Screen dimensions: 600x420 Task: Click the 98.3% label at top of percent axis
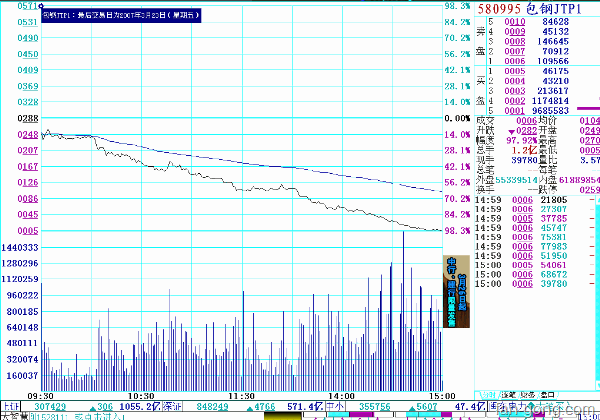[x=456, y=6]
